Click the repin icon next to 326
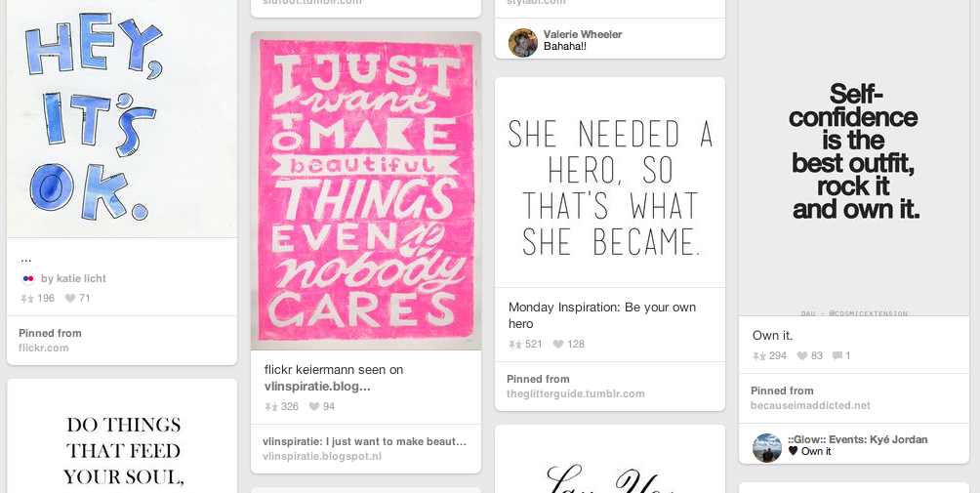 tap(270, 407)
